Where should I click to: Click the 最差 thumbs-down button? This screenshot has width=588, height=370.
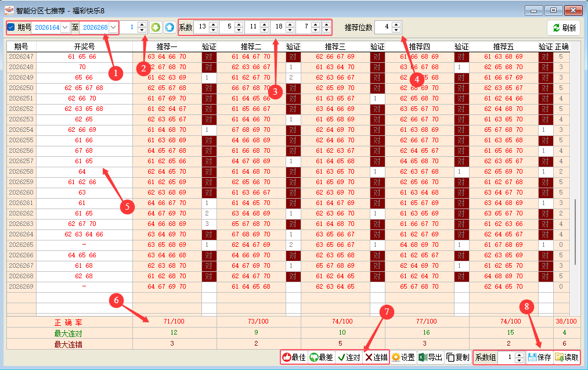(x=322, y=357)
